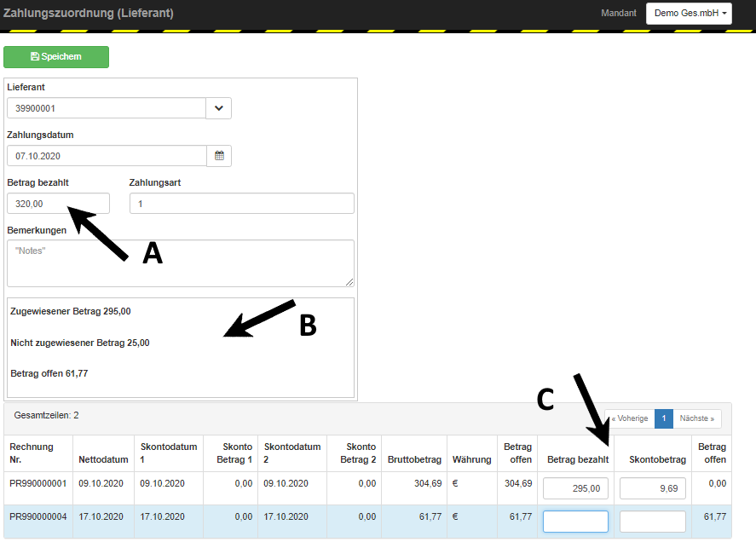This screenshot has width=756, height=542.
Task: Open the Demo Ges.mbH Mandant dropdown
Action: (x=689, y=13)
